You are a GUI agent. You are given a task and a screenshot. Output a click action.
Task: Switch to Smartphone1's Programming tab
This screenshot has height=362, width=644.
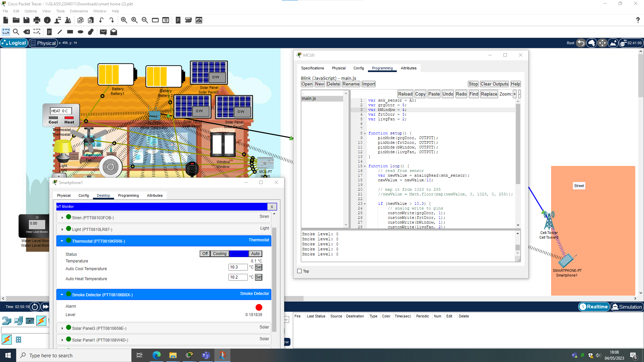coord(128,195)
